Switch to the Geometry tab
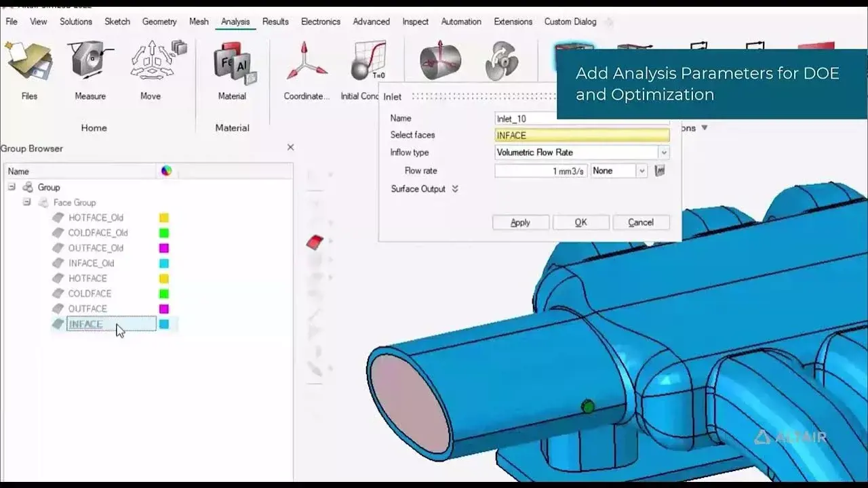868x488 pixels. point(159,22)
